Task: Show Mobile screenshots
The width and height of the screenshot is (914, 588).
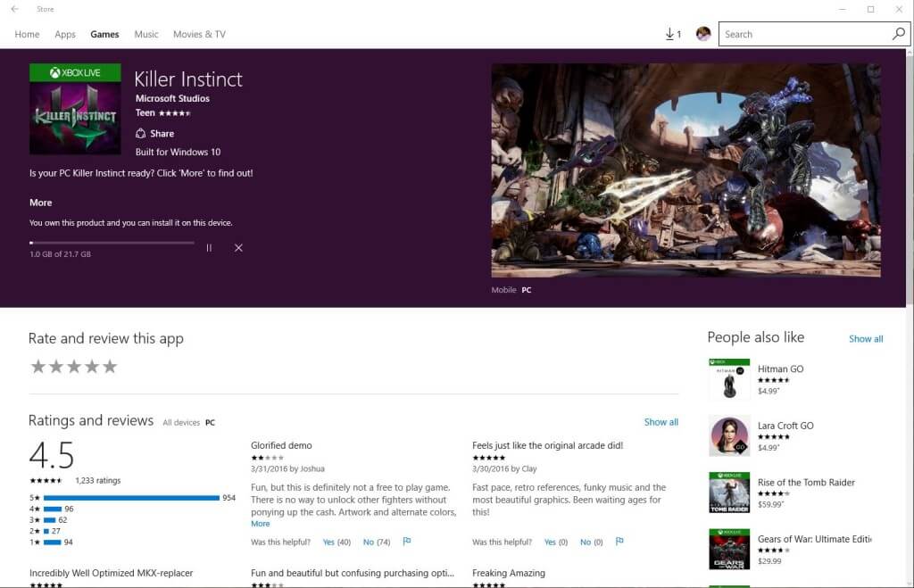Action: tap(503, 290)
